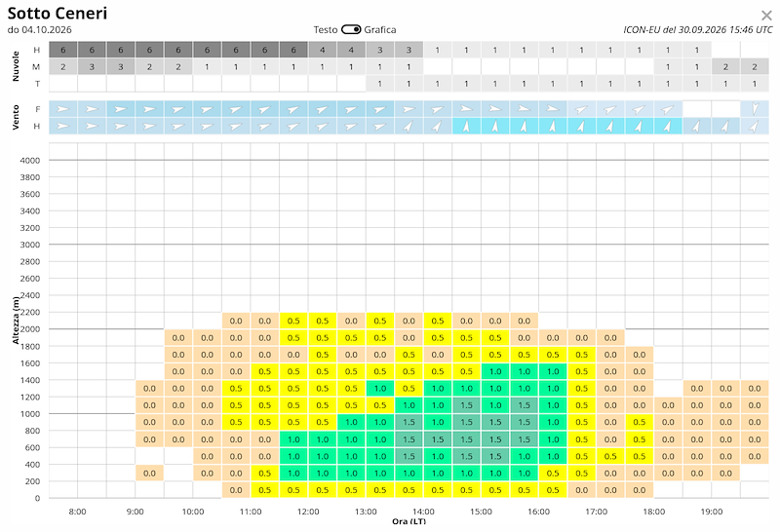Click first 0.0 cell in the 0–200 m row
Viewport: 780px width, 532px height.
click(x=236, y=490)
